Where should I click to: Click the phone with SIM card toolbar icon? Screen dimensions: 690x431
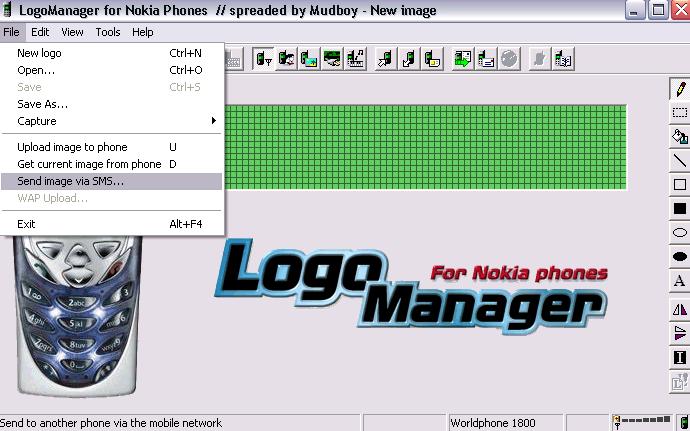point(432,59)
